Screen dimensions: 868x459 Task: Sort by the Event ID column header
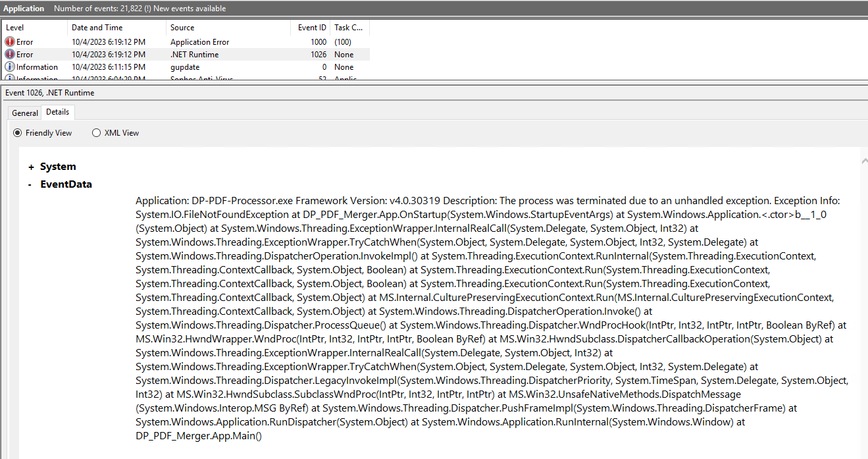[311, 28]
